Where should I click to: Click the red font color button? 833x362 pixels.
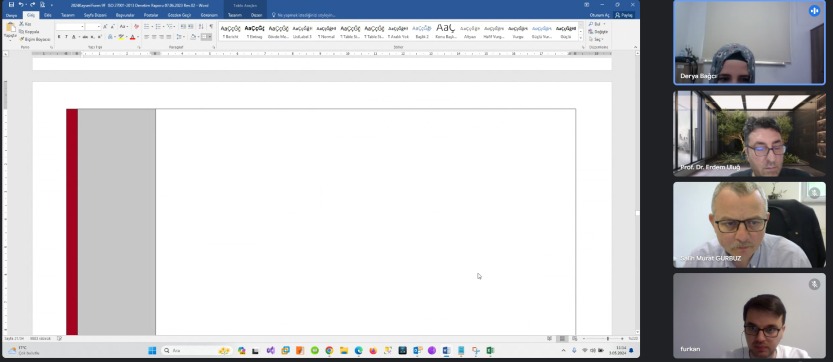132,37
